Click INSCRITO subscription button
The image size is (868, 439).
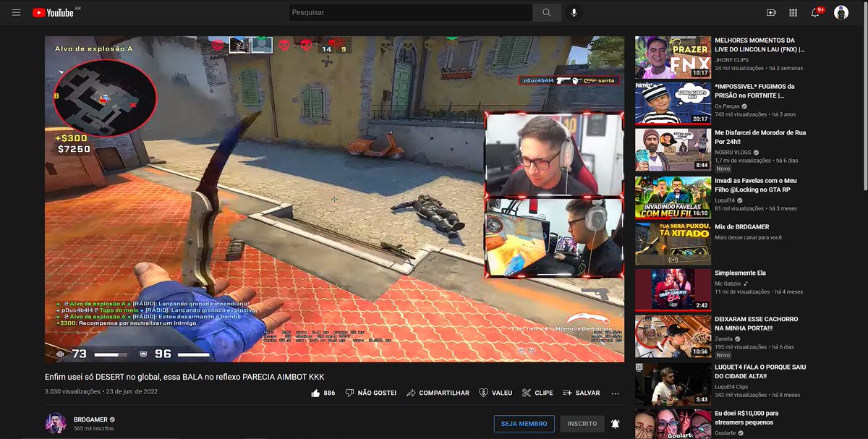(x=582, y=424)
